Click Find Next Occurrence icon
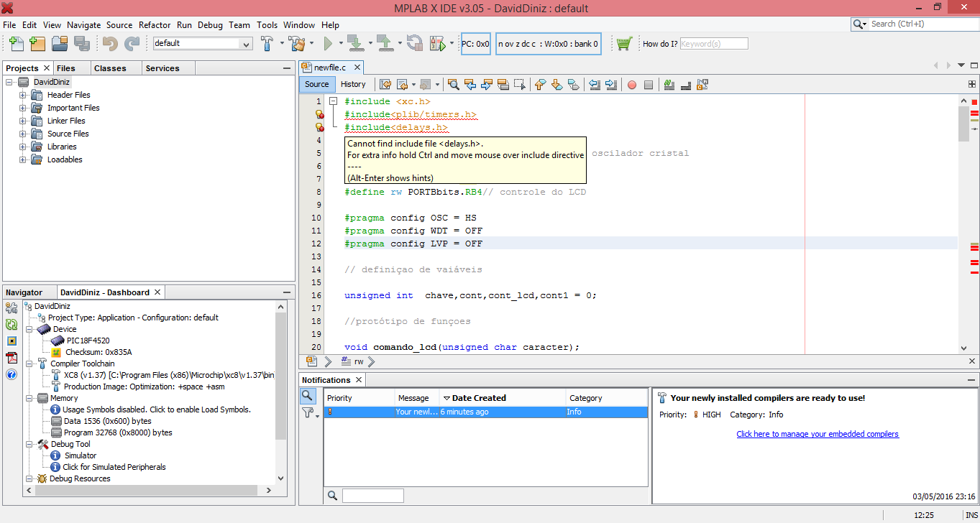 pyautogui.click(x=487, y=85)
